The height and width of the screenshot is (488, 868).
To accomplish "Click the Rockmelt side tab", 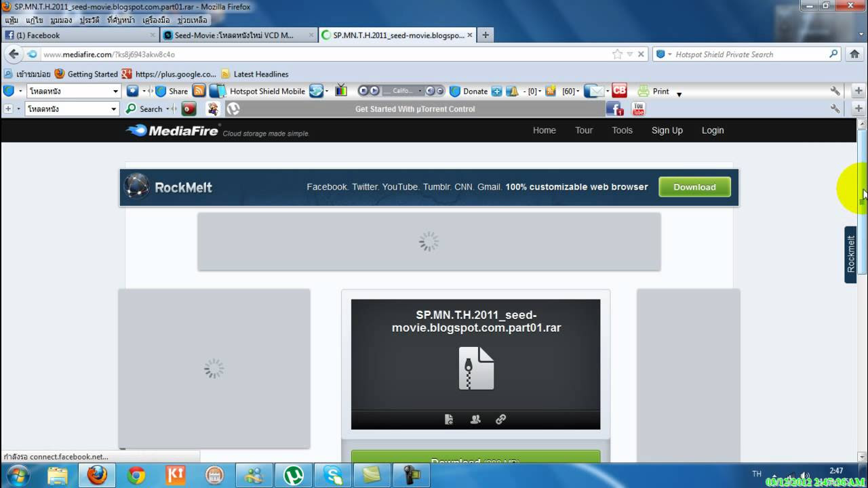I will (850, 254).
